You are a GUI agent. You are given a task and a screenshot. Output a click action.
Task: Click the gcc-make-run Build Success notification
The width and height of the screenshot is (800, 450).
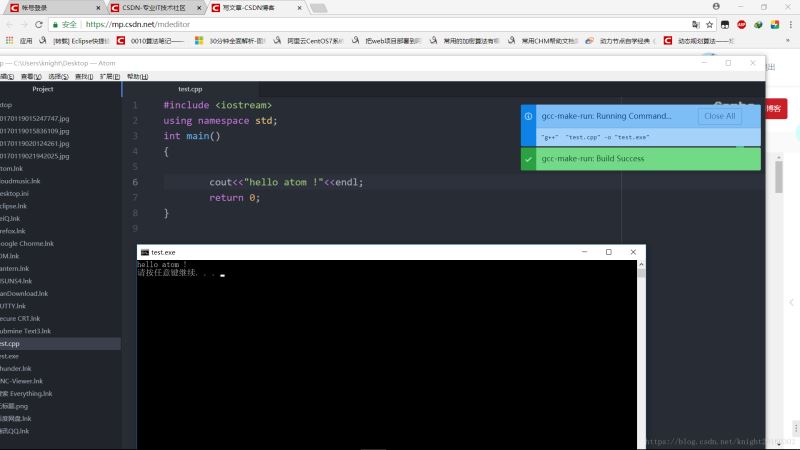pos(641,159)
